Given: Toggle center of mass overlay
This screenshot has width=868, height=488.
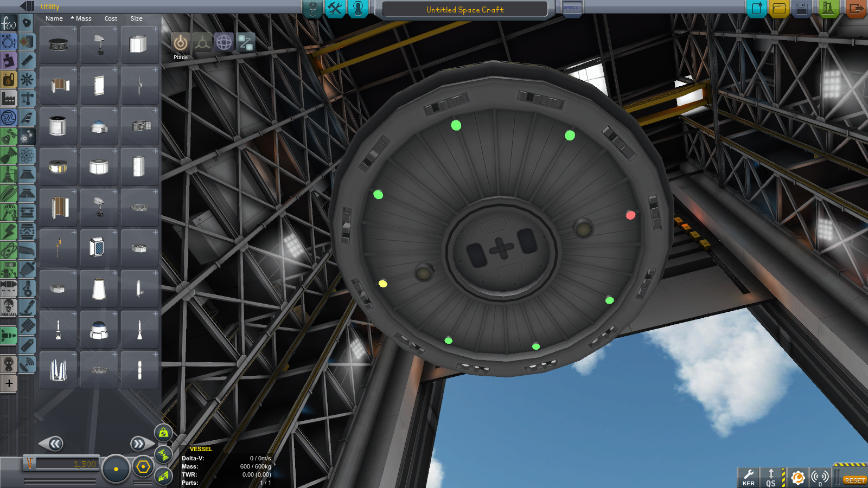Looking at the screenshot, I should tap(163, 433).
